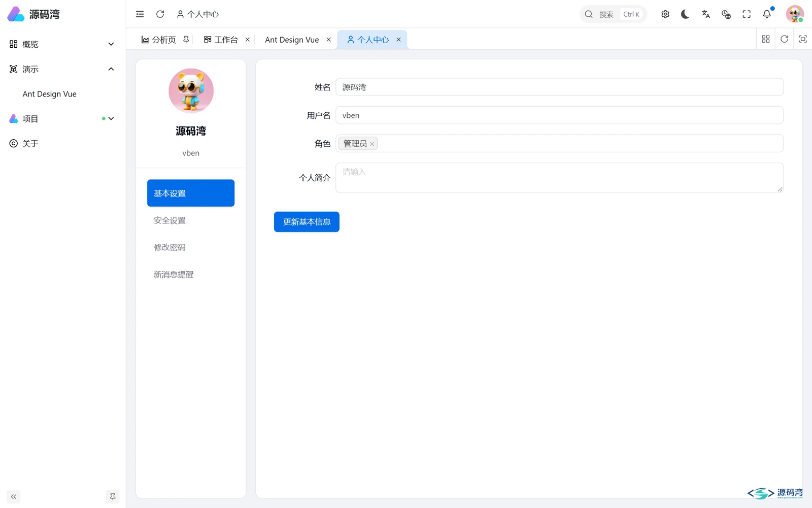Click the 用户名 input field
The height and width of the screenshot is (508, 812).
click(x=559, y=115)
